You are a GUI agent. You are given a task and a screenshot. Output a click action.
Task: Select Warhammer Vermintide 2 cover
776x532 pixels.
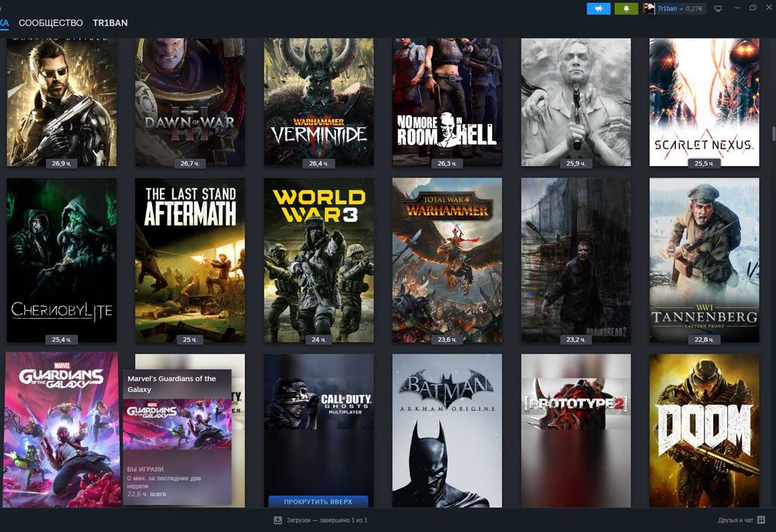[x=319, y=102]
